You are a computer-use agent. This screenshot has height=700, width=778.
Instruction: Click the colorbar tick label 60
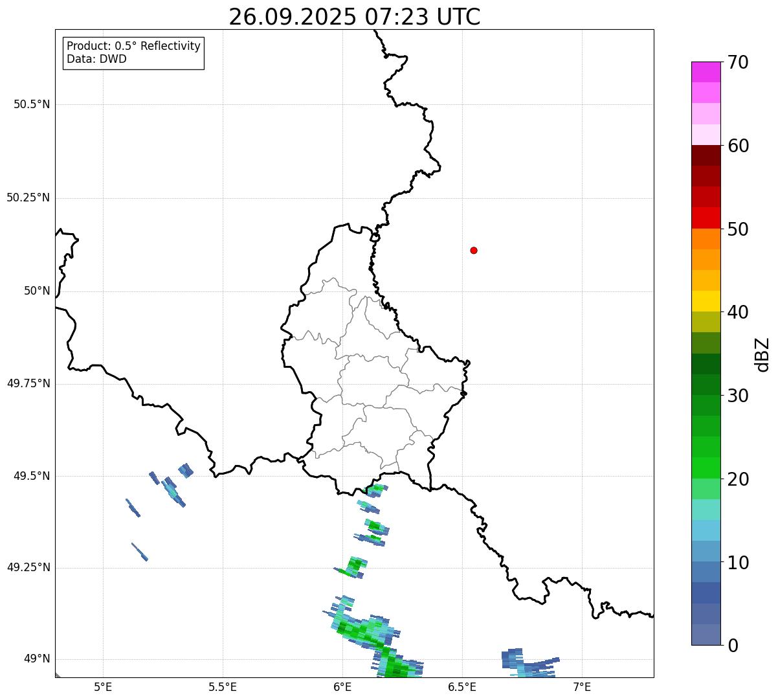(x=738, y=146)
